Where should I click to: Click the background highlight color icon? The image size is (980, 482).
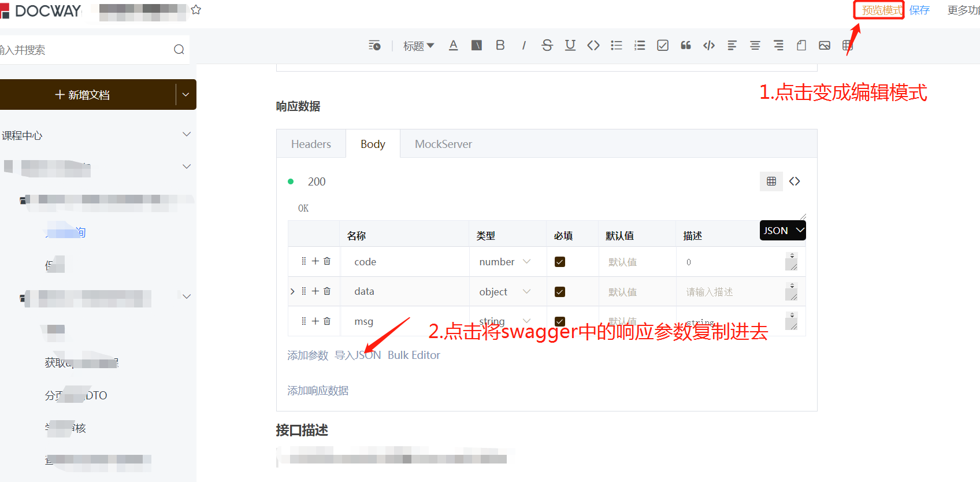[477, 45]
